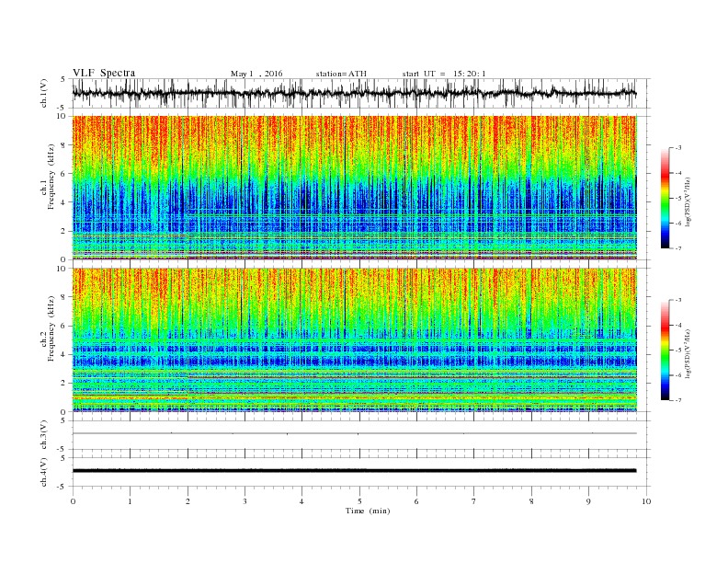The height and width of the screenshot is (563, 728).
Task: Click the ch.1 voltage waveform trace
Action: 354,93
